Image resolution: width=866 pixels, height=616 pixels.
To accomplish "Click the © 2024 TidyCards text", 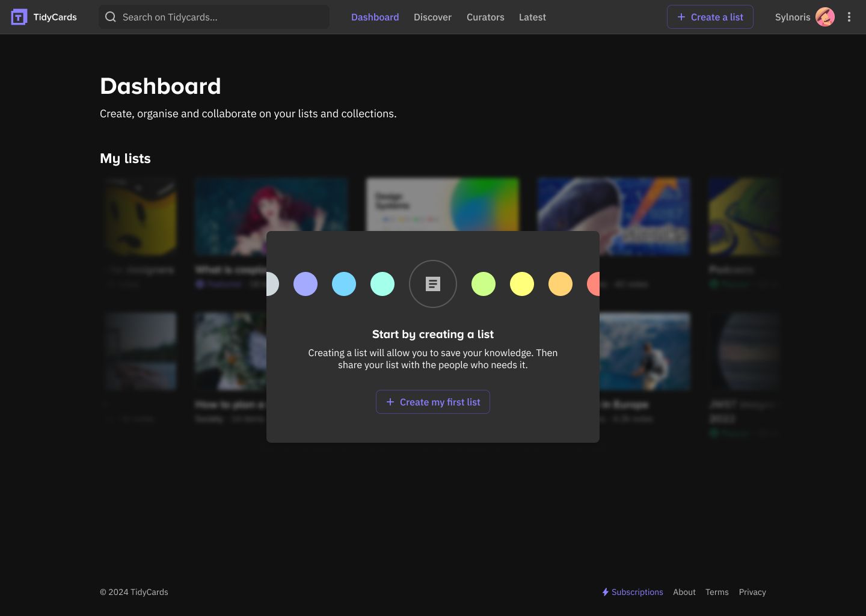I will click(x=134, y=592).
